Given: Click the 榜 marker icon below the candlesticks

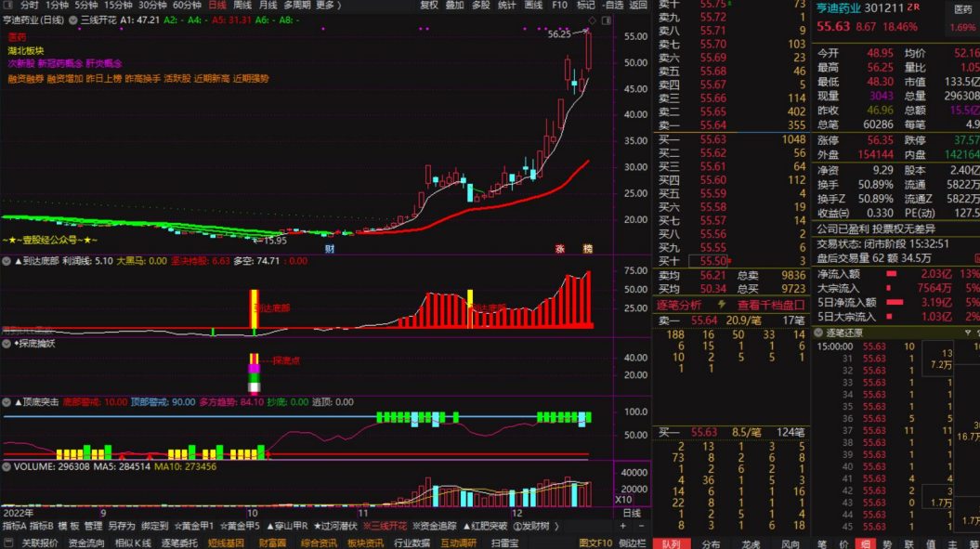Looking at the screenshot, I should 587,249.
